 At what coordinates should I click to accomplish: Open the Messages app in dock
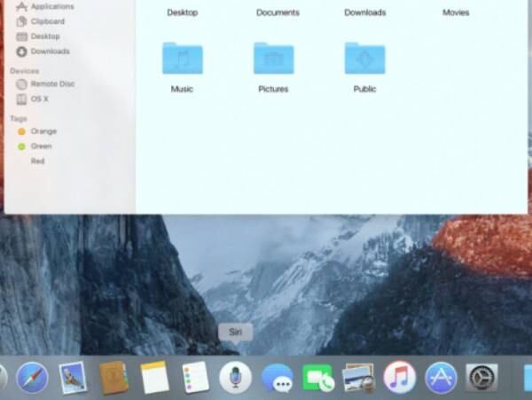pos(277,378)
